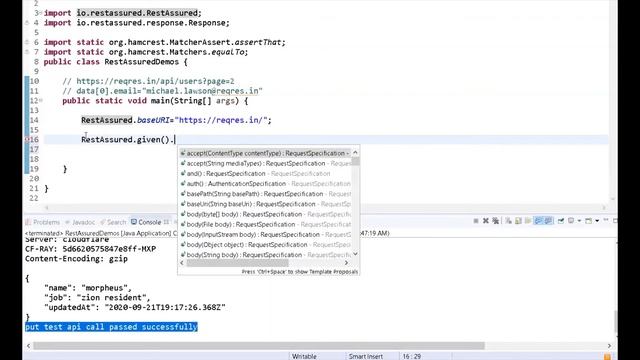This screenshot has width=640, height=360.
Task: Click the CF-RAY header line in console
Action: pos(91,249)
